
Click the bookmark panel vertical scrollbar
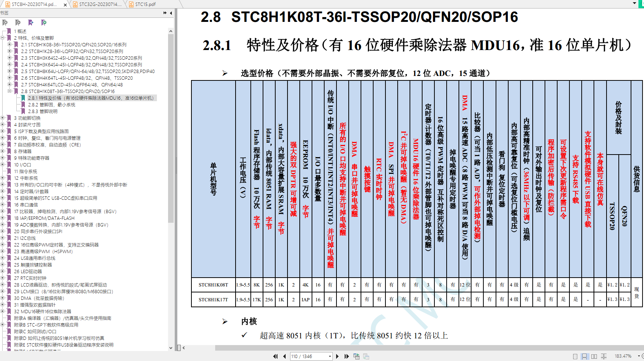coord(171,128)
